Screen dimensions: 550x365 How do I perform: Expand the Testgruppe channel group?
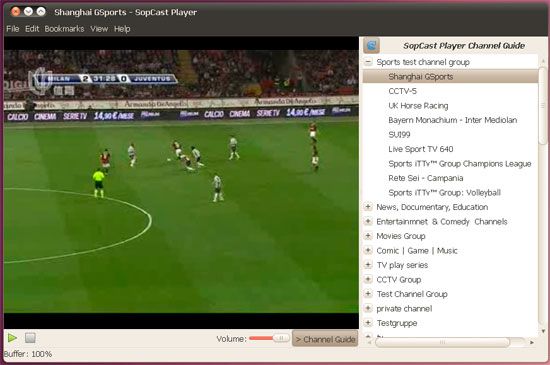[368, 323]
